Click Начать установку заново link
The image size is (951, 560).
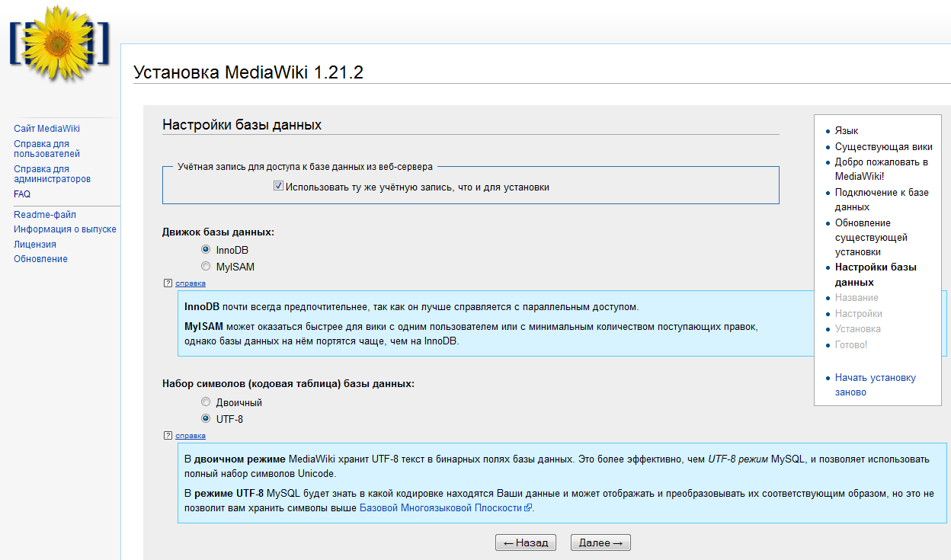(x=875, y=385)
